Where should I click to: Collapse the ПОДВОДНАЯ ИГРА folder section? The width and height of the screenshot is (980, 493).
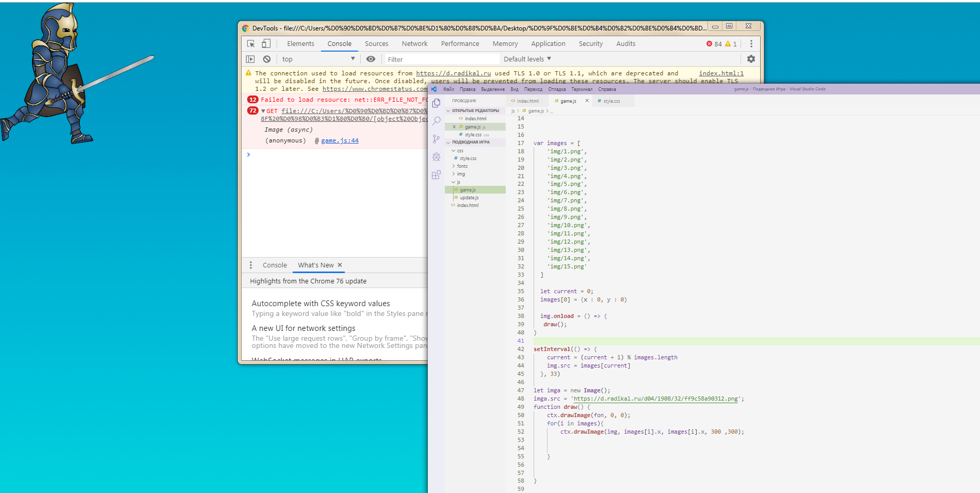[x=475, y=142]
